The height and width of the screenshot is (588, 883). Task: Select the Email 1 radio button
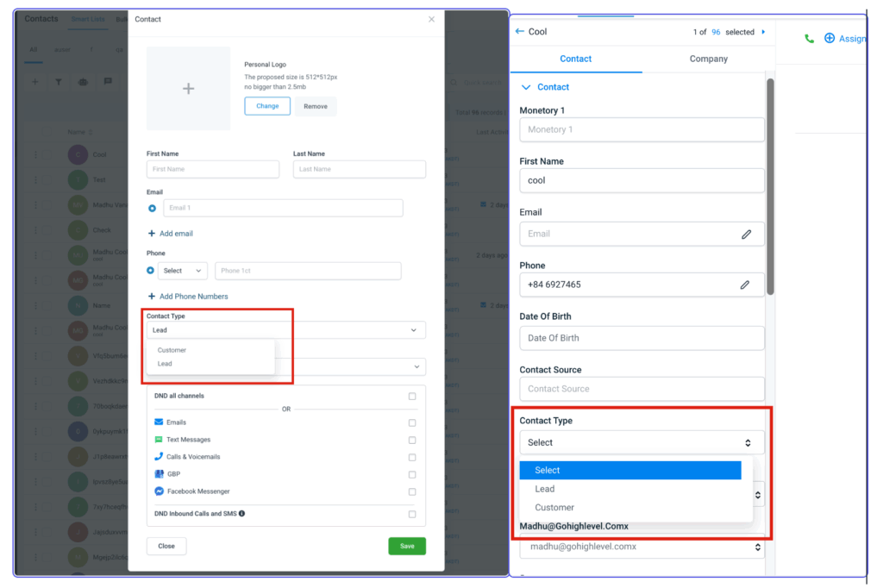point(152,208)
